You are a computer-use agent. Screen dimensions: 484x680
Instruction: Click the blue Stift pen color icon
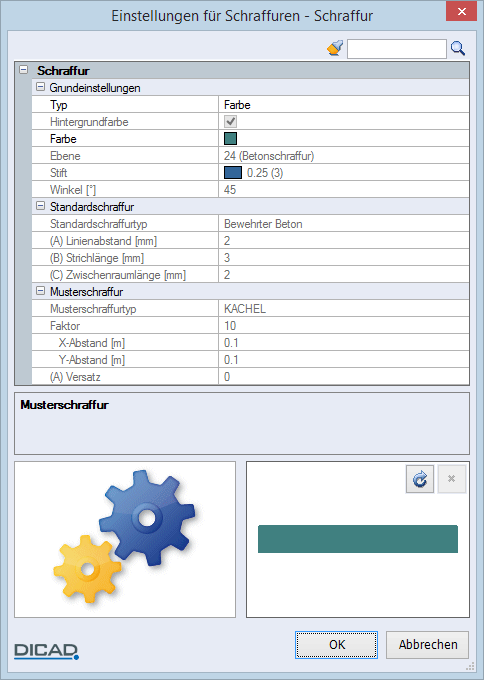(233, 173)
